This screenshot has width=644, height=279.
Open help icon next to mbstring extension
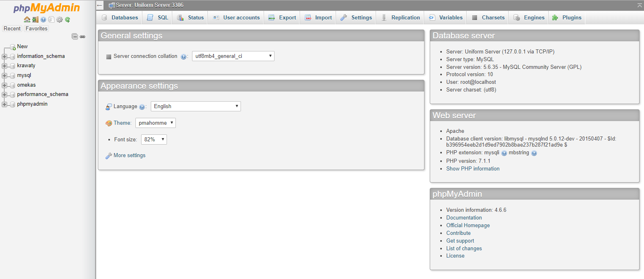[x=534, y=153]
